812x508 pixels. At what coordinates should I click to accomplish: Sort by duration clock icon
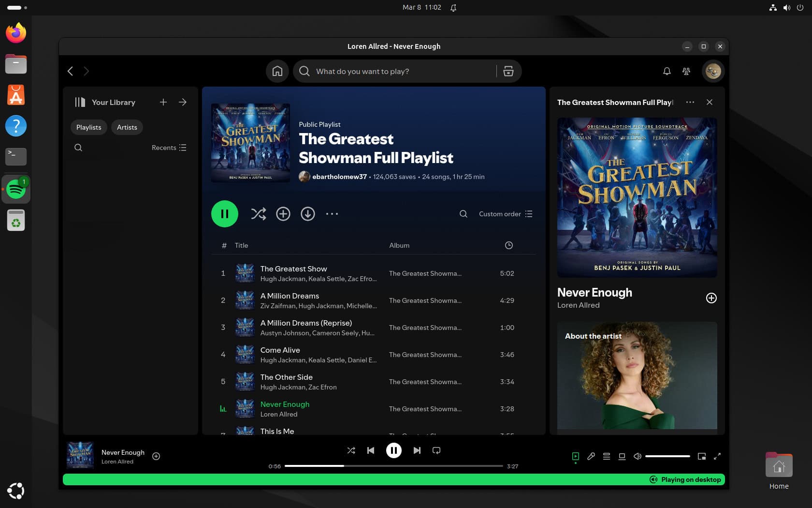coord(509,245)
